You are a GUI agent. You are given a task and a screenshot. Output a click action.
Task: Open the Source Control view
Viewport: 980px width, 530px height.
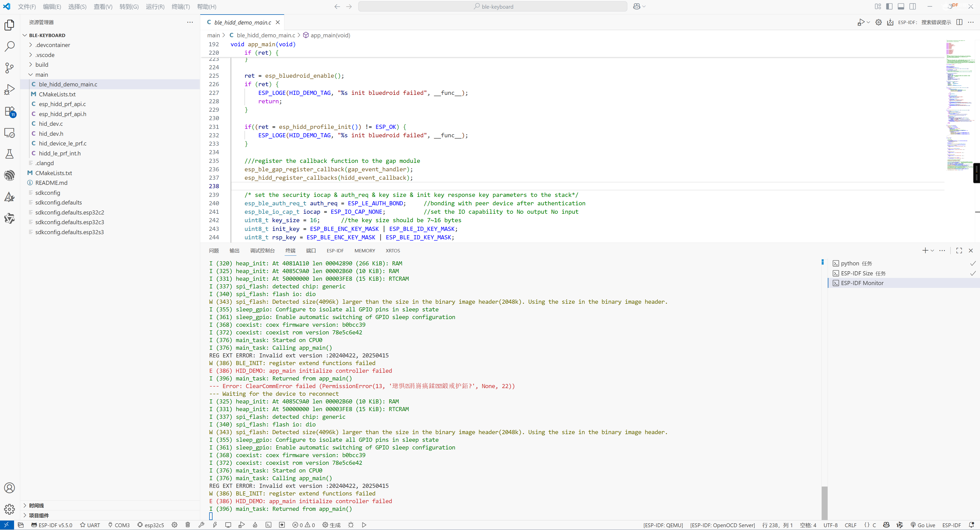(x=9, y=68)
